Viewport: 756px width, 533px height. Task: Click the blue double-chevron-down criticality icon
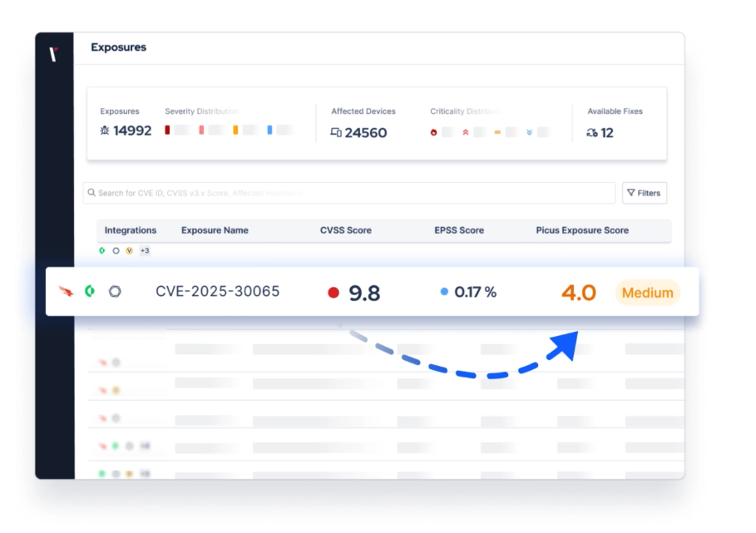[530, 132]
